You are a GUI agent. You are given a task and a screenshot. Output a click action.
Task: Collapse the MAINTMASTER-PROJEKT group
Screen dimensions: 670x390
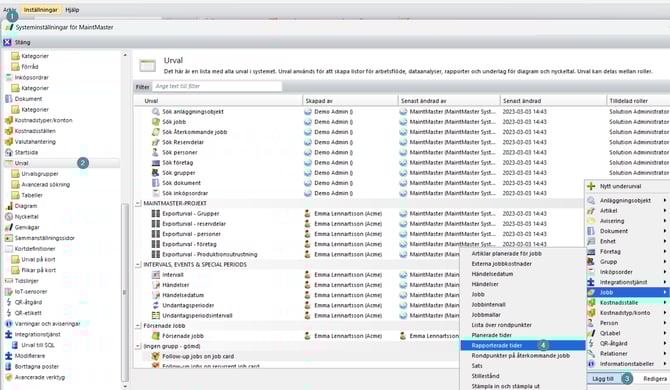click(138, 203)
